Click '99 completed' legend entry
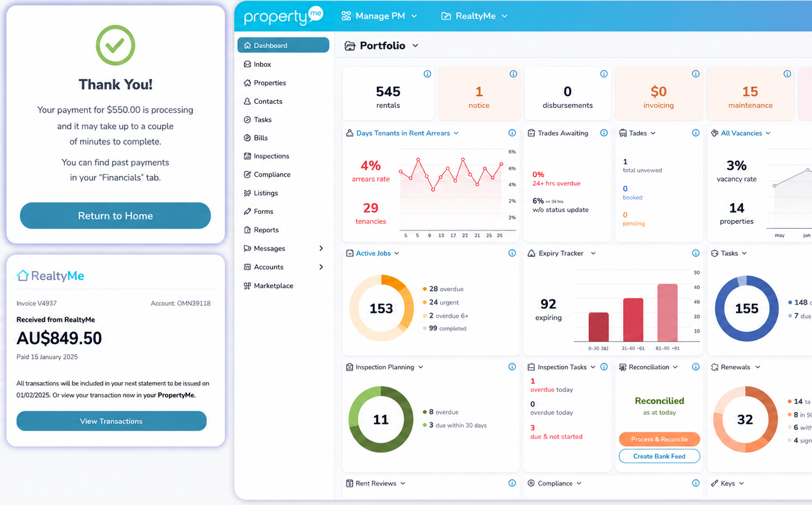 [x=445, y=328]
